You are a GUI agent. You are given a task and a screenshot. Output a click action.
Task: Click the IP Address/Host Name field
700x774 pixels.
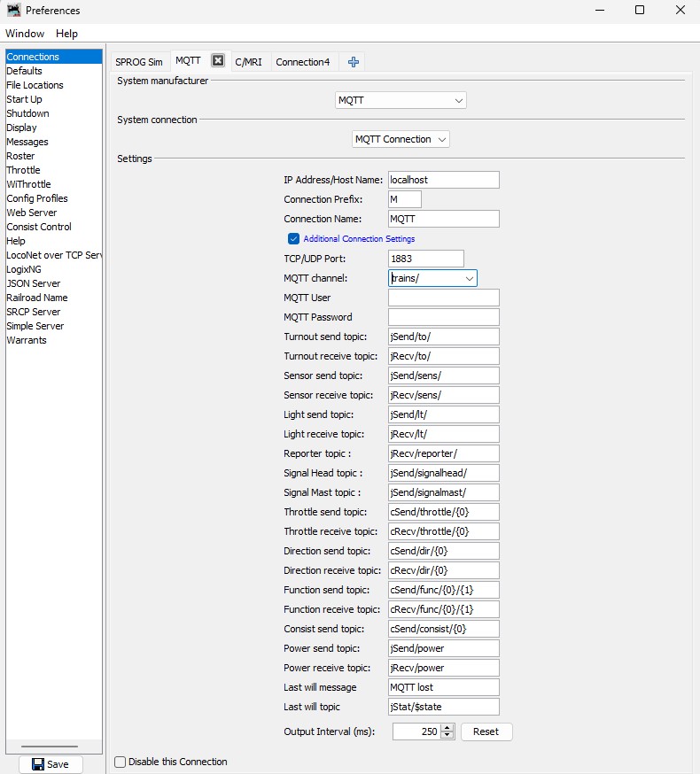coord(443,180)
